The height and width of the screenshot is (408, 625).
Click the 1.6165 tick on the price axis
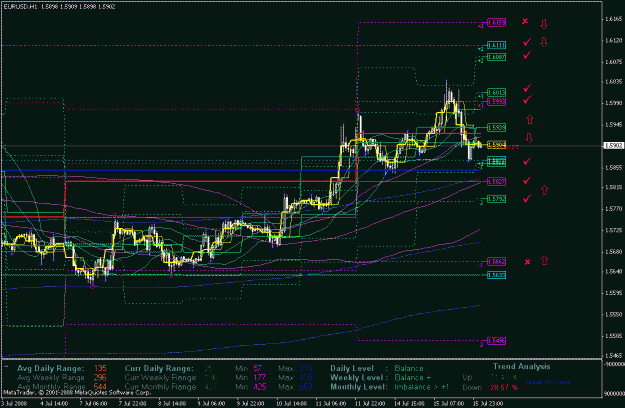pos(613,19)
